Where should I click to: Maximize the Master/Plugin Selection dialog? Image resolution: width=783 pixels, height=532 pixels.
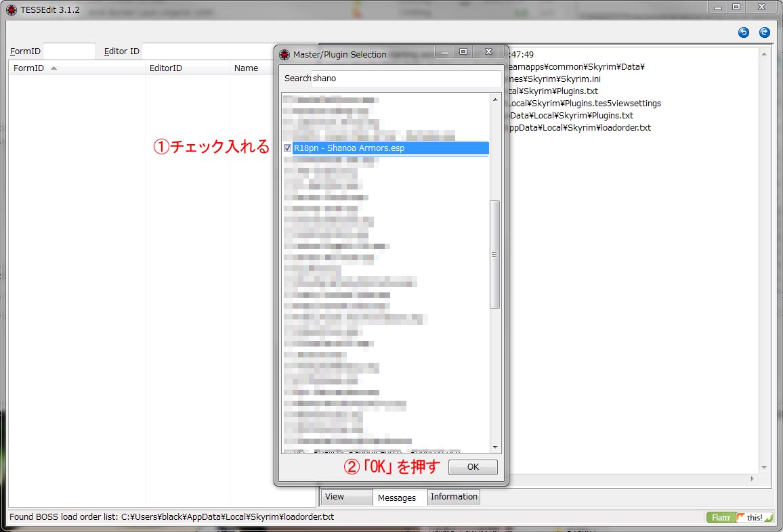pos(463,52)
